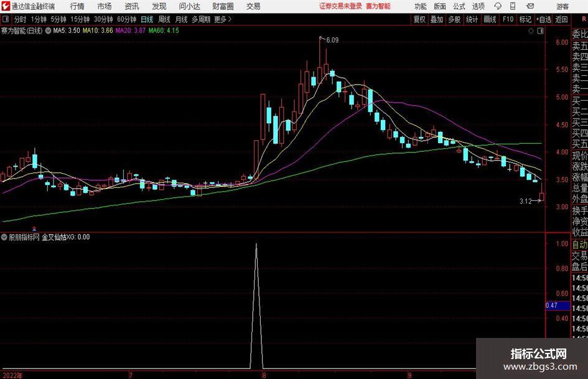588x379 pixels.
Task: Select the 月线 monthly tab
Action: [x=181, y=19]
